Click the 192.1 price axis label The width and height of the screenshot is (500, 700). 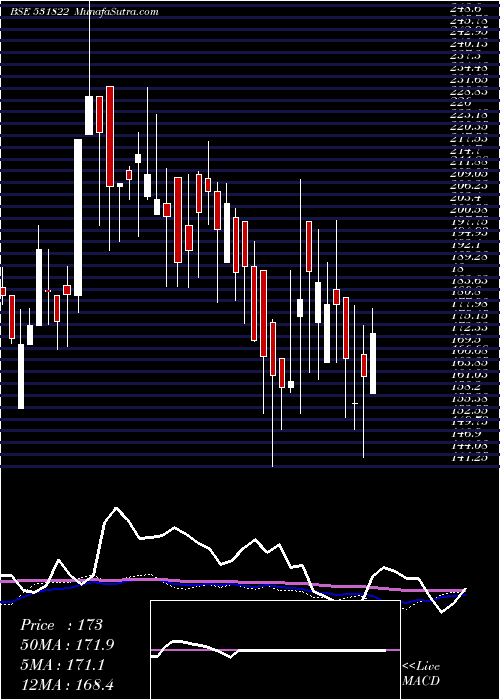(x=466, y=245)
